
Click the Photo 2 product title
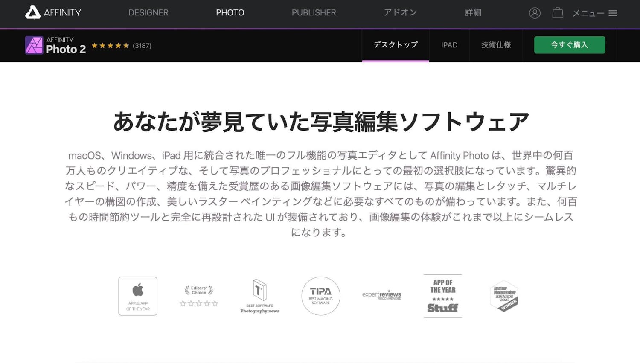point(66,49)
